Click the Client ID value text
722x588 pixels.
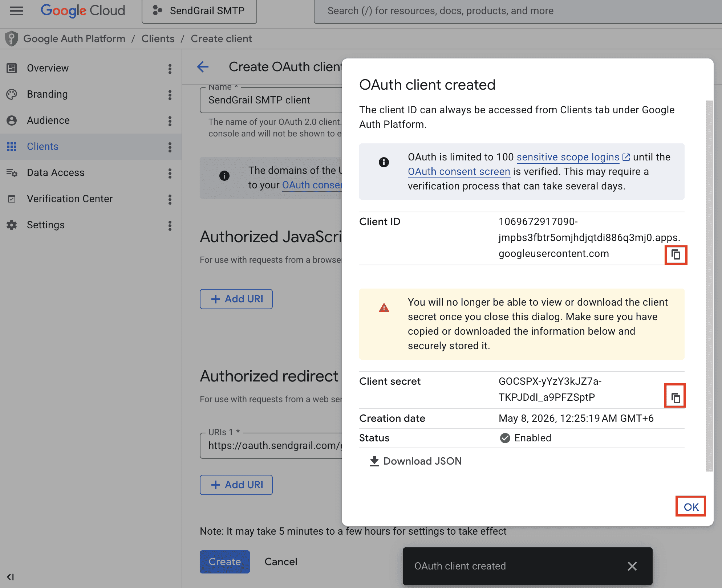click(x=589, y=238)
